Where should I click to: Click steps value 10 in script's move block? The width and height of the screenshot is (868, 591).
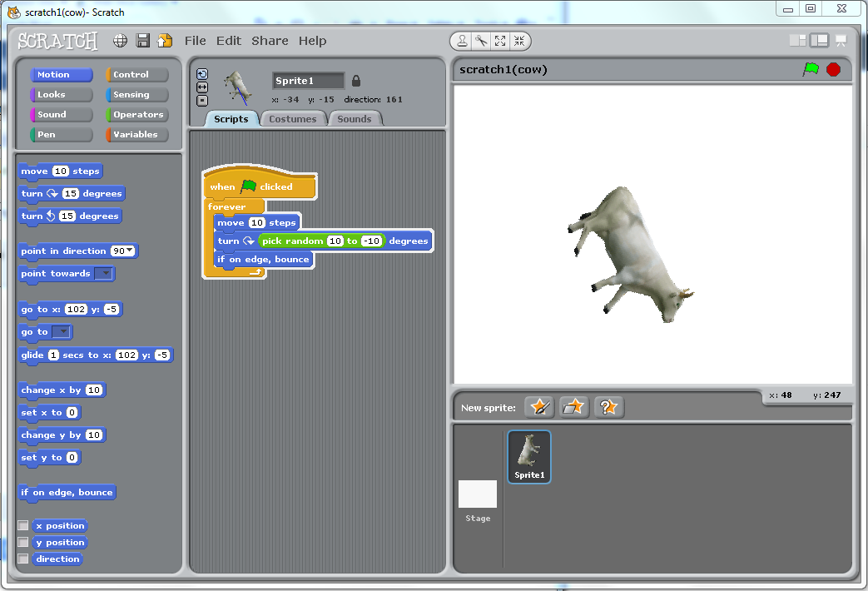(x=257, y=222)
